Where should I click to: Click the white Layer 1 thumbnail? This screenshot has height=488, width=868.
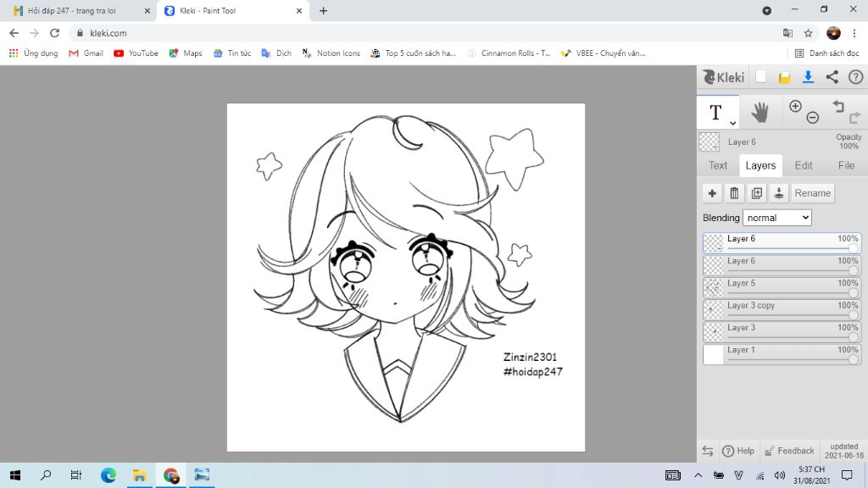tap(713, 354)
